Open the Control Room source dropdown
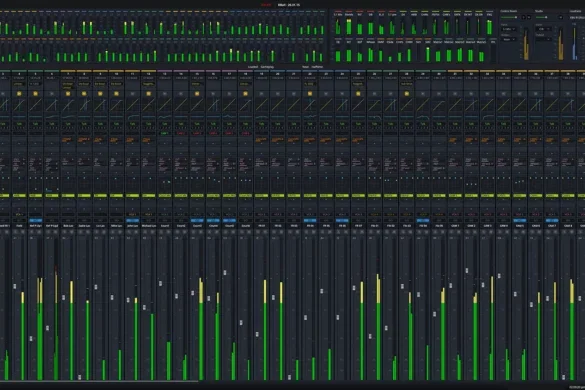 click(x=509, y=29)
